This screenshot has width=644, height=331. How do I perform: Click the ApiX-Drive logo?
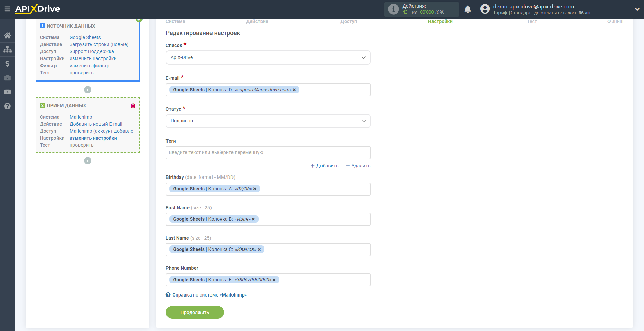coord(37,9)
